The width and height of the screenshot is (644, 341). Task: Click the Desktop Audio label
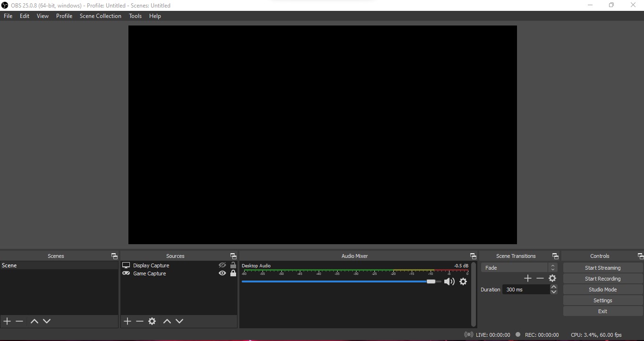(256, 266)
